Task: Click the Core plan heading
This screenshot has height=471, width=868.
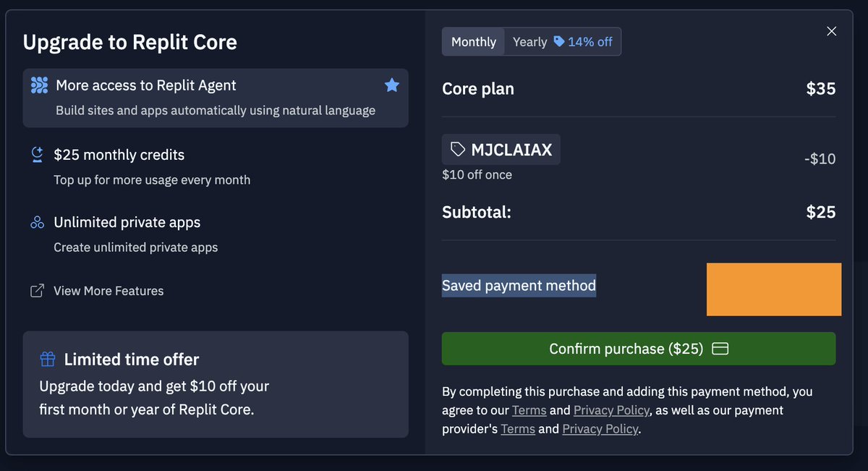Action: (x=478, y=89)
